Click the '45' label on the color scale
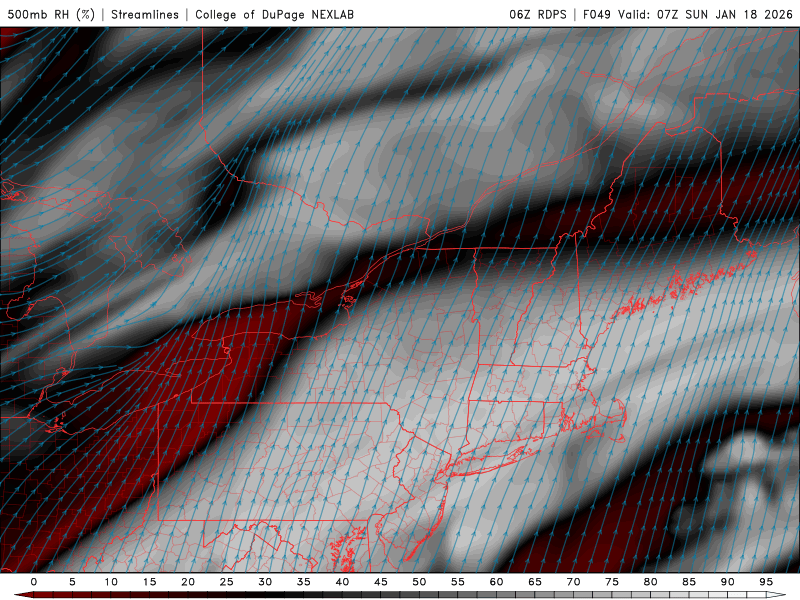This screenshot has width=800, height=600. tap(381, 582)
